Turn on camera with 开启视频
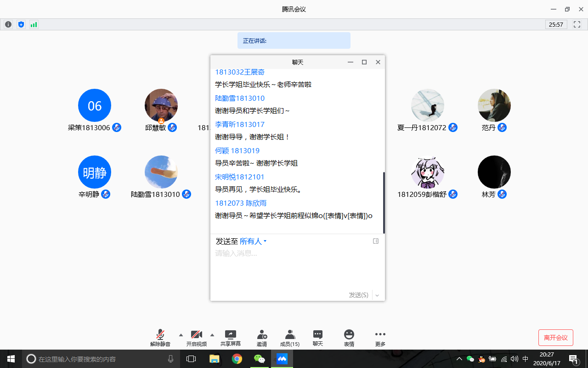Image resolution: width=588 pixels, height=368 pixels. tap(197, 338)
